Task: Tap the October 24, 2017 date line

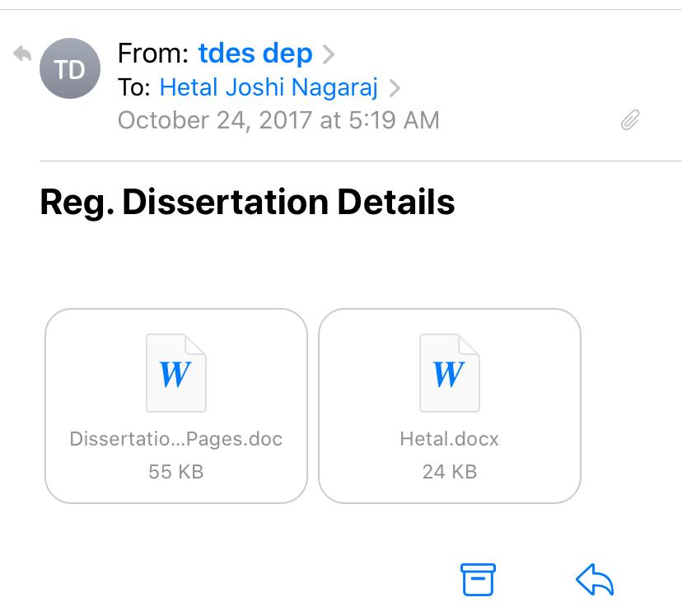Action: tap(278, 120)
